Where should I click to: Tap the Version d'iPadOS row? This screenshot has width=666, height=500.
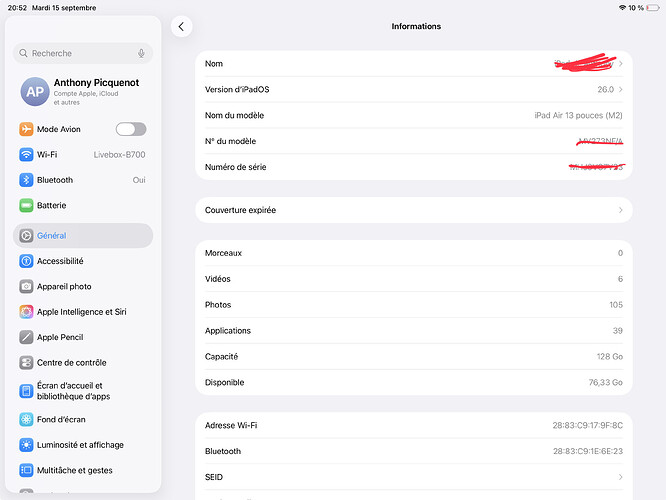[x=414, y=90]
